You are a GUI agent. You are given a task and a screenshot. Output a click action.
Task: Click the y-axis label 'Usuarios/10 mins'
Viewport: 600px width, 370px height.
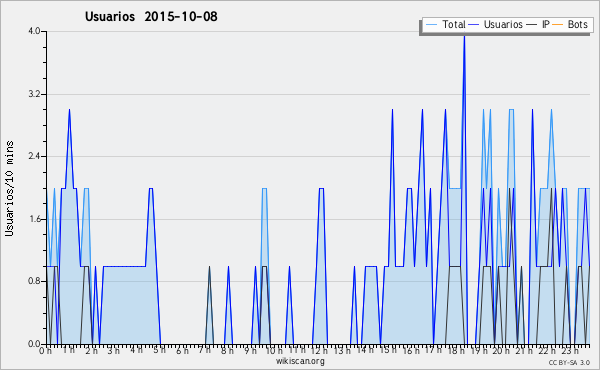coord(9,188)
